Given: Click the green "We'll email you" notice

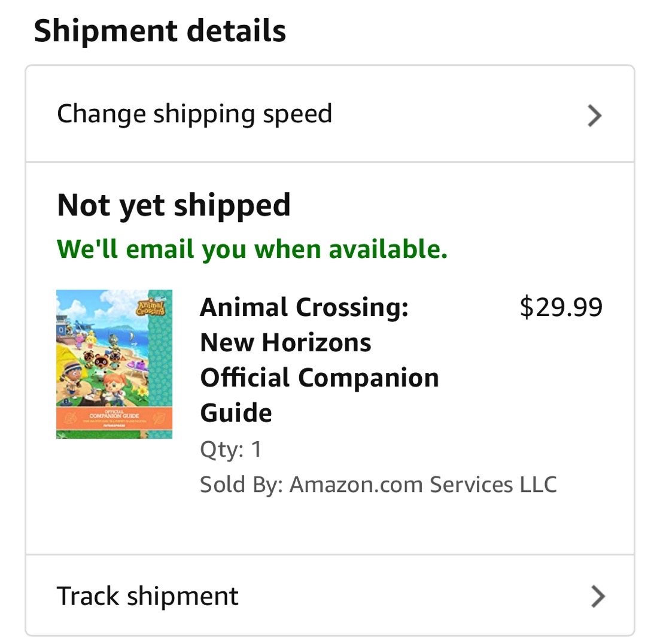Looking at the screenshot, I should click(252, 248).
